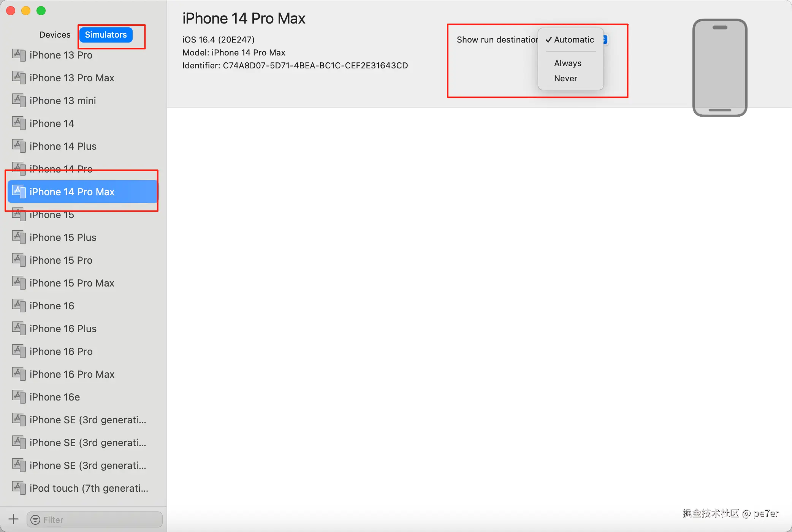
Task: Select the iPod touch simulator icon
Action: pyautogui.click(x=19, y=488)
